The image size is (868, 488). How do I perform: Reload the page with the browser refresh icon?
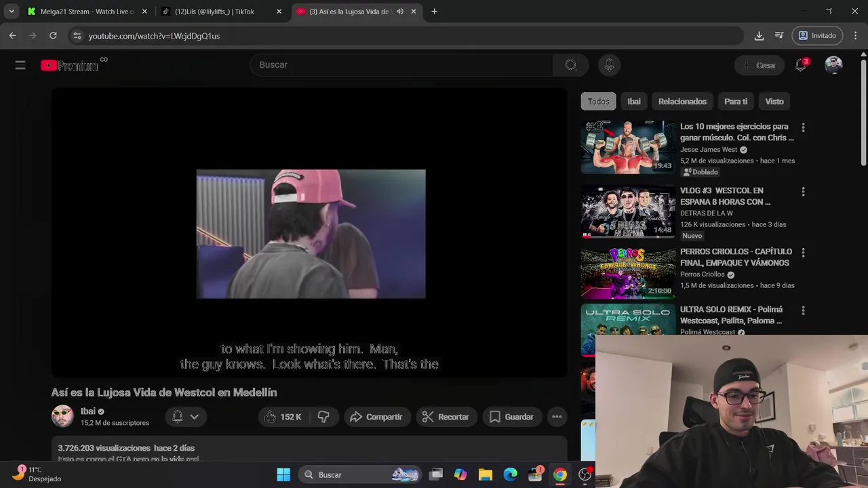click(x=53, y=35)
